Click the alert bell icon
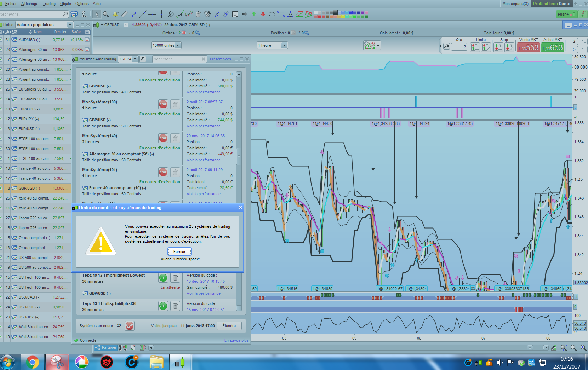This screenshot has height=370, width=588. pos(115,14)
